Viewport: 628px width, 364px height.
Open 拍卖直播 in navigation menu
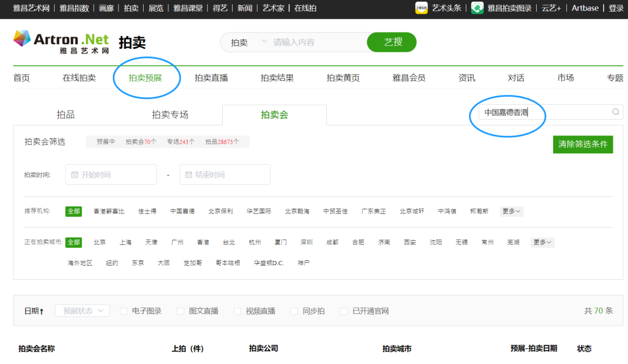click(x=211, y=78)
